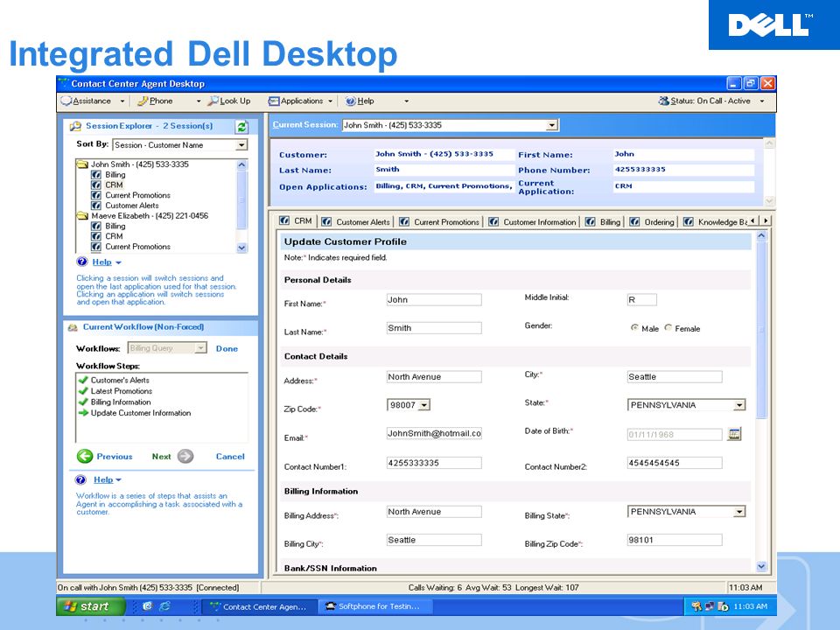The width and height of the screenshot is (840, 630).
Task: Click Internet Explorer quick launch icon
Action: pyautogui.click(x=164, y=605)
